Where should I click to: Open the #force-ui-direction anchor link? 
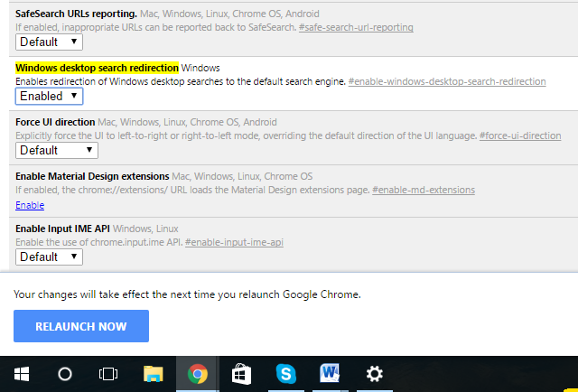click(519, 135)
